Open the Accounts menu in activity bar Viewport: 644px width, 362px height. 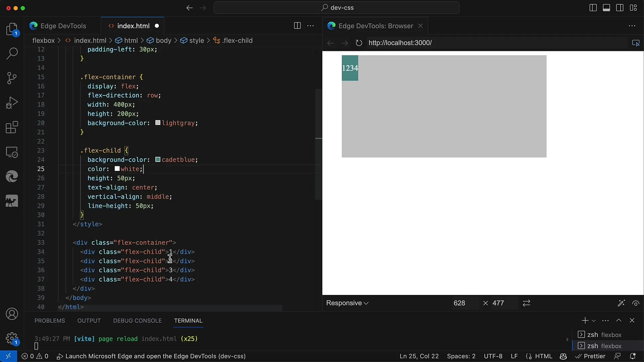point(12,314)
